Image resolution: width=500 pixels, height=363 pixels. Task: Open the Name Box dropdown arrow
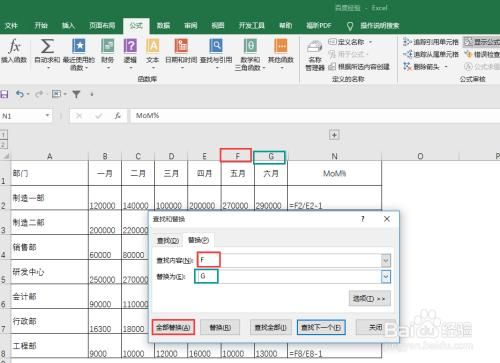pyautogui.click(x=47, y=116)
